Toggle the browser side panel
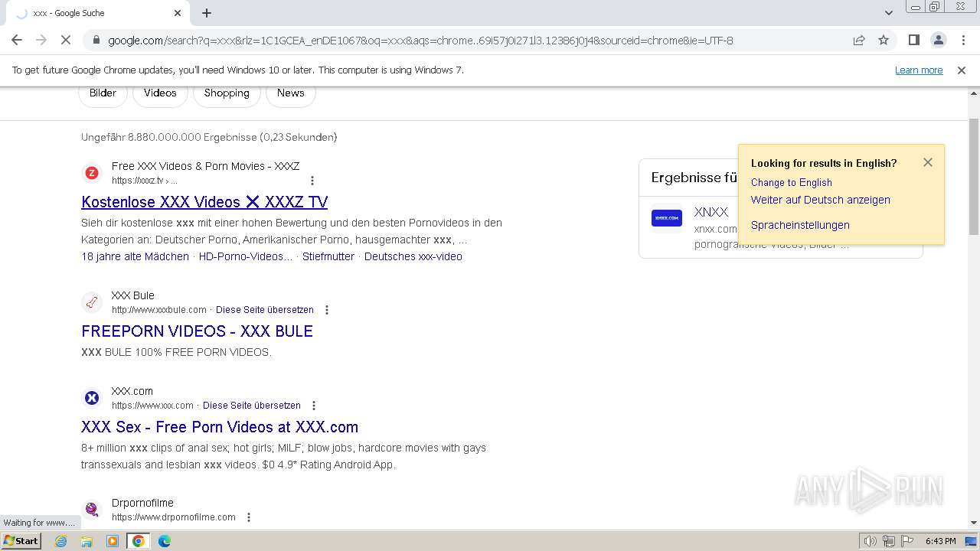 (x=913, y=40)
